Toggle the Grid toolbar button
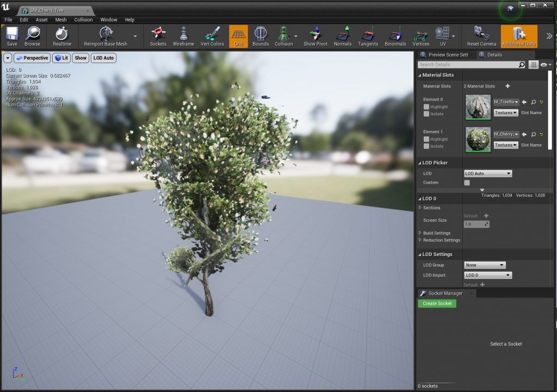Screen dimensions: 557x392 (238, 36)
